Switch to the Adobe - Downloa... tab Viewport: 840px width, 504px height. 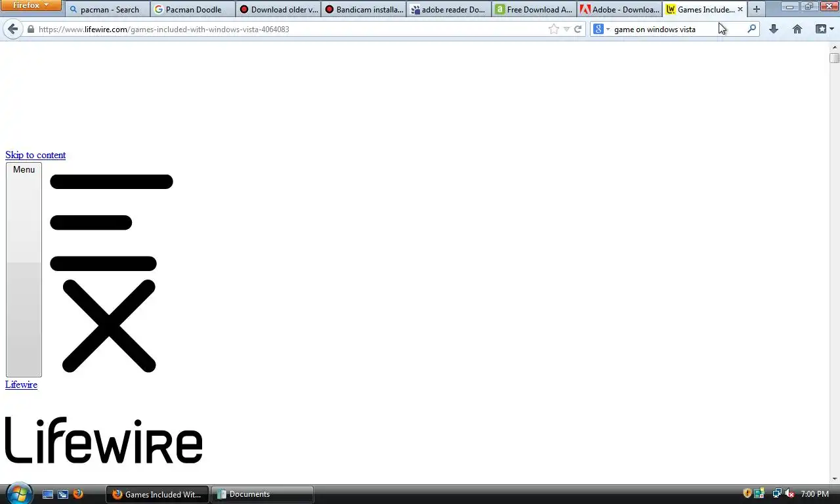pos(619,9)
